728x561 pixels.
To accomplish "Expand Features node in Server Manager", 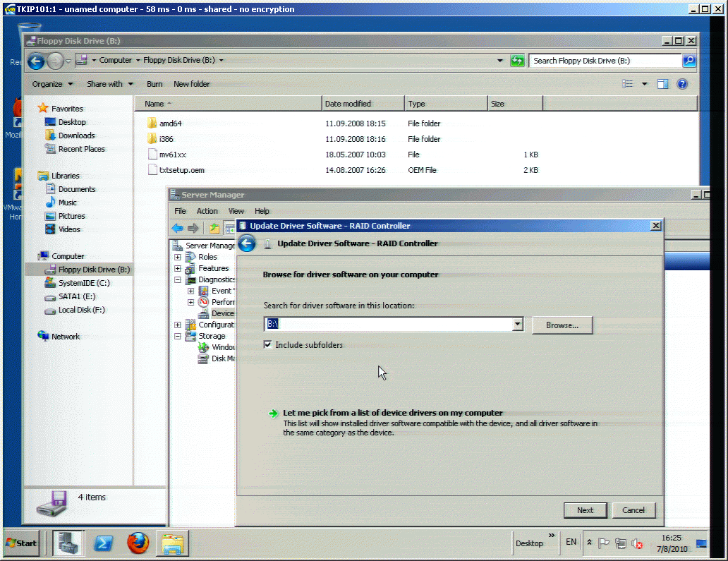I will pyautogui.click(x=177, y=268).
